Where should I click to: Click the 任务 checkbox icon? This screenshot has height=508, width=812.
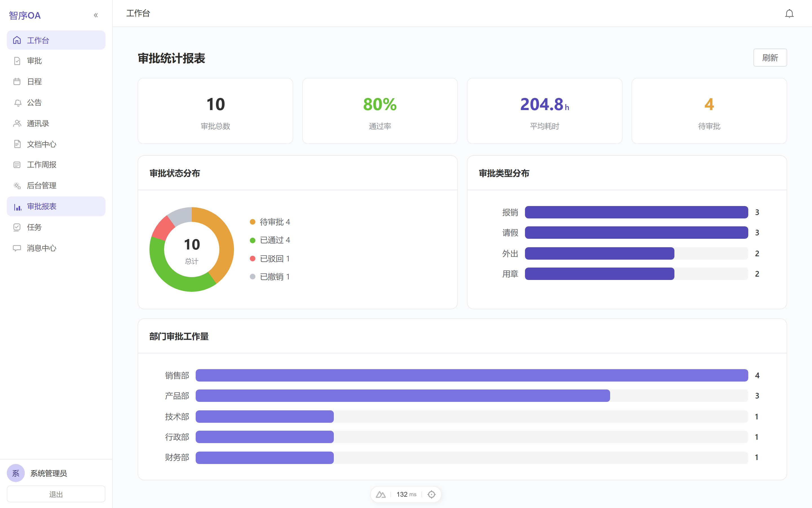(x=17, y=227)
